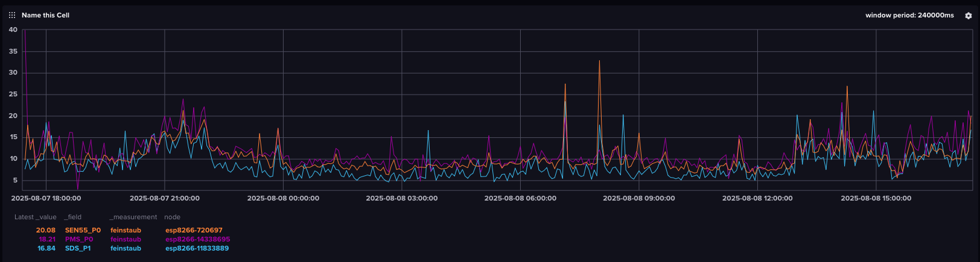
Task: Click the blue 16.84 latest value
Action: coord(46,248)
